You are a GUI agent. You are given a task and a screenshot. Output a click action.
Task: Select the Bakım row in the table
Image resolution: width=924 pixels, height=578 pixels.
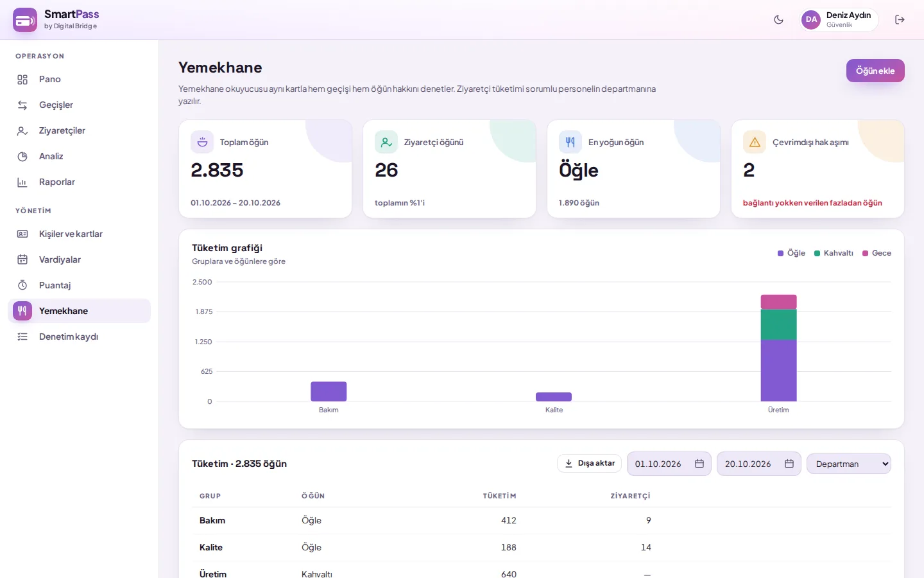(542, 520)
